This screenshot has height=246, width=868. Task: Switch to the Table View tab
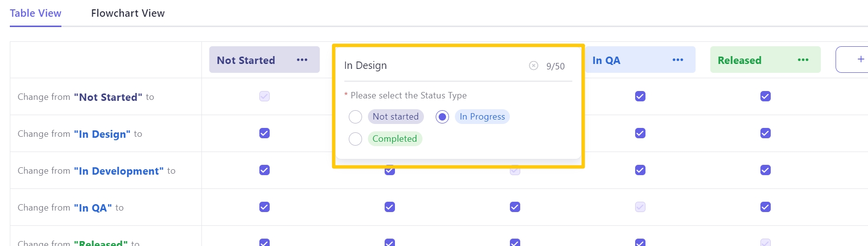[x=35, y=13]
